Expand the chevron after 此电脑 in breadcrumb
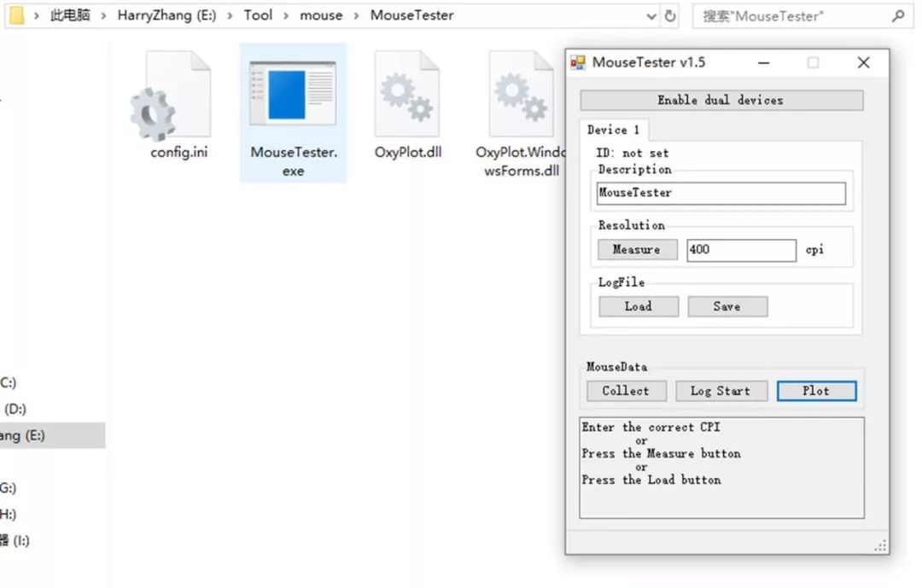 point(103,16)
